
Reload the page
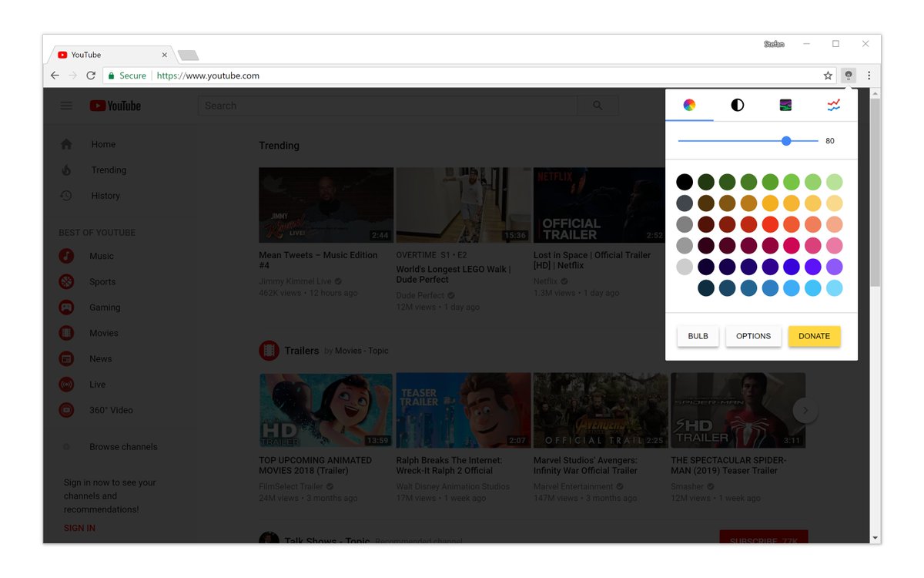point(91,76)
